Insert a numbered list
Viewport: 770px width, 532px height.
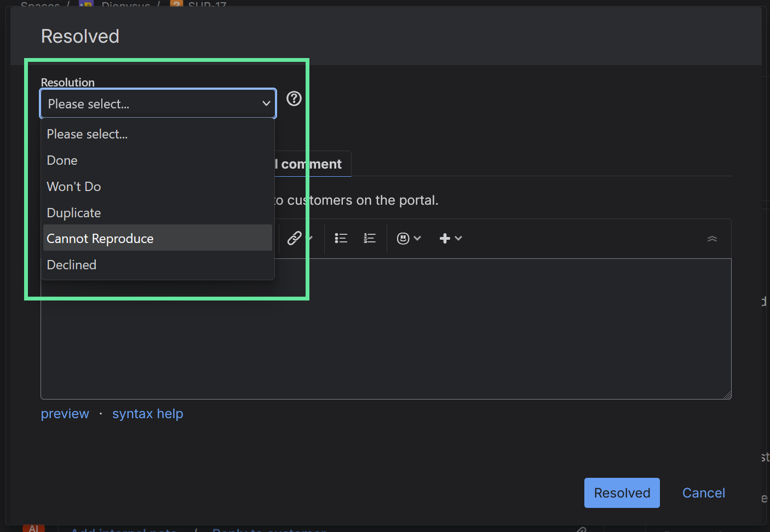click(370, 238)
